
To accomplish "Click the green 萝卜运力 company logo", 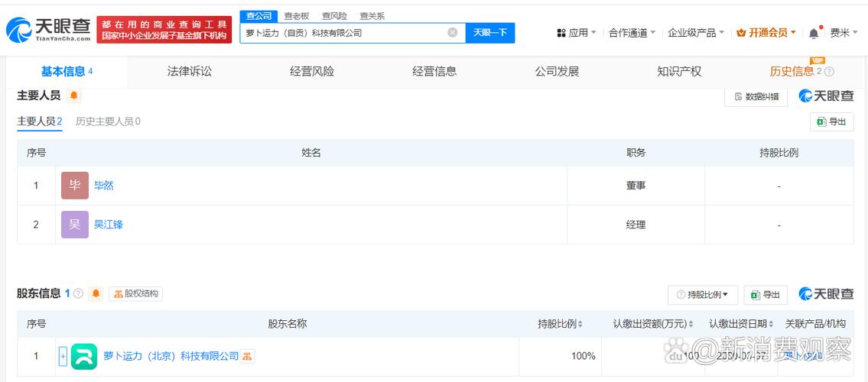I will (x=84, y=357).
